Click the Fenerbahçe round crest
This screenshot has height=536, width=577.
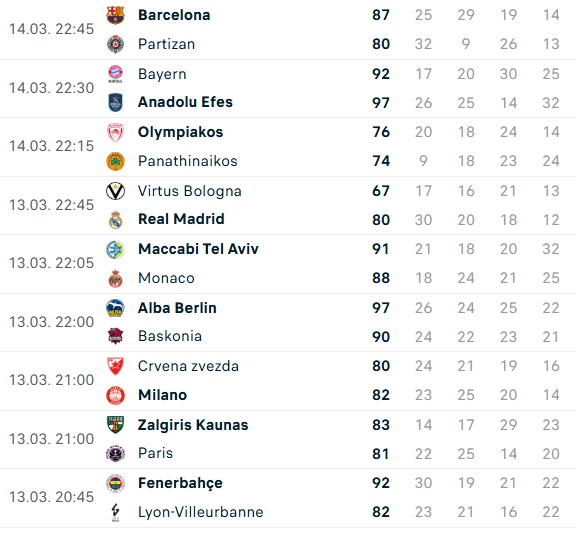click(x=115, y=483)
